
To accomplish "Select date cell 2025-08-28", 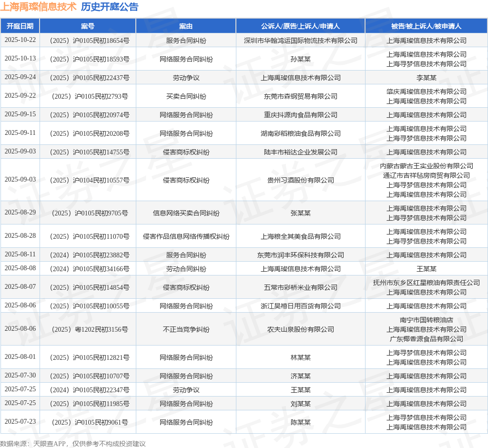I will (20, 236).
